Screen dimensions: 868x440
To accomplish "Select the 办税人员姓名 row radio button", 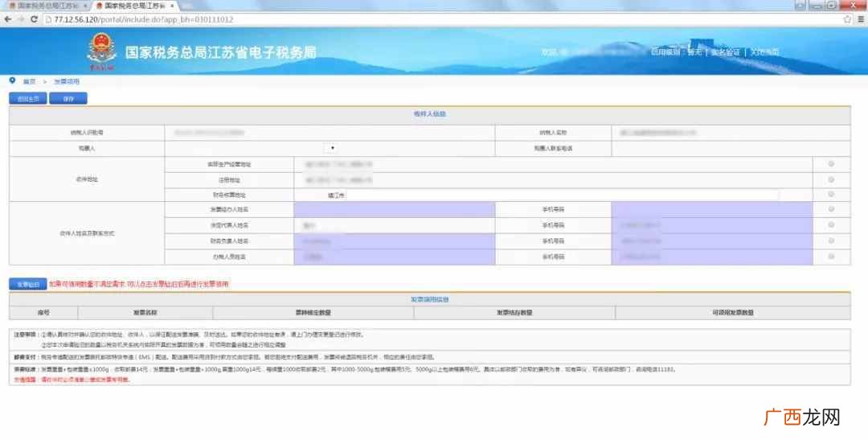I will click(x=831, y=257).
